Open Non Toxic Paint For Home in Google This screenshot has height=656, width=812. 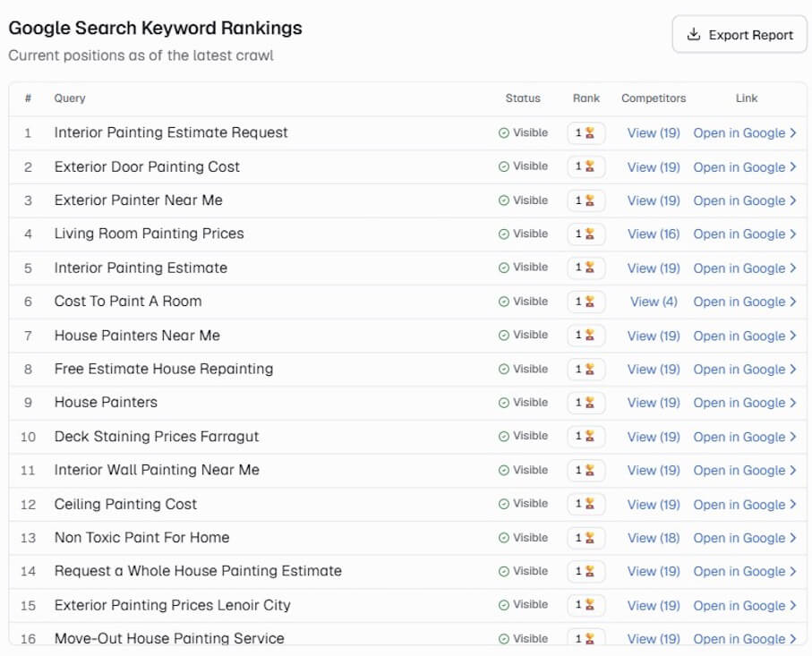(x=744, y=538)
